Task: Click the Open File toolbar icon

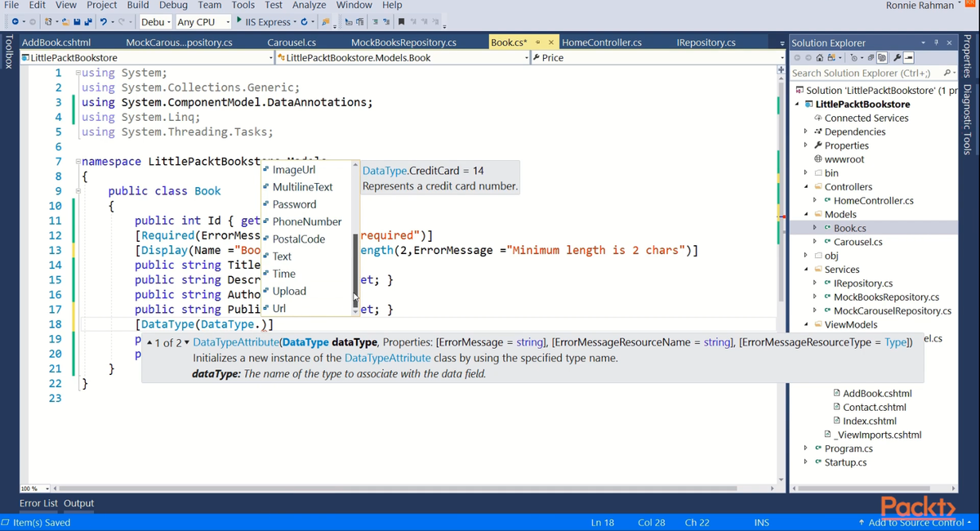Action: 65,21
